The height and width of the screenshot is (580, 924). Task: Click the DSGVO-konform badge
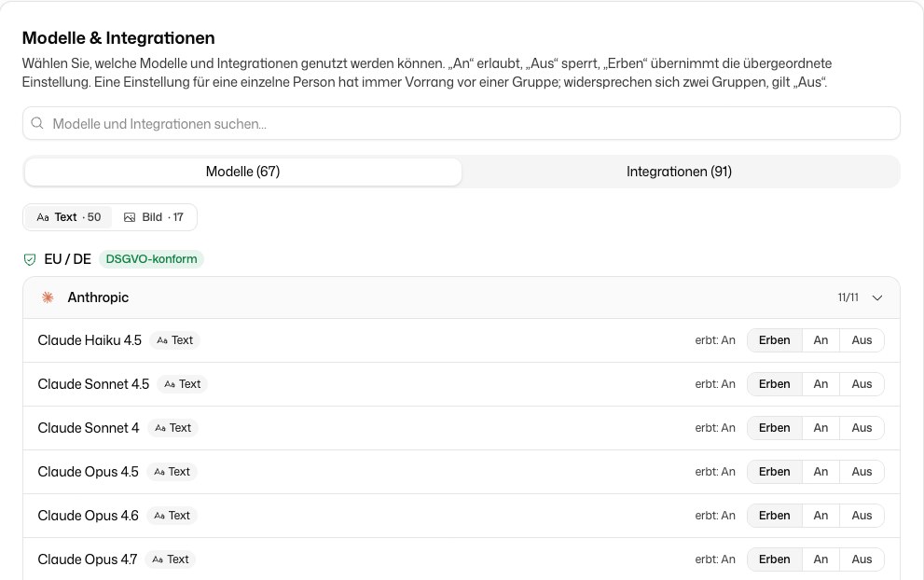(151, 258)
